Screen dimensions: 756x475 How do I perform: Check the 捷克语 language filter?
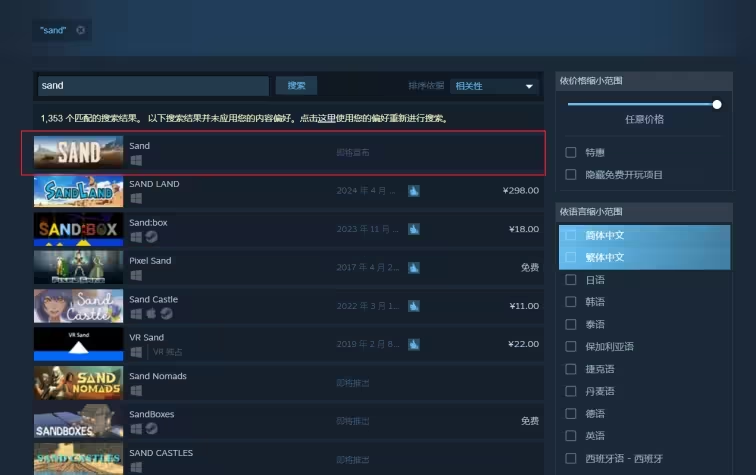coord(571,369)
